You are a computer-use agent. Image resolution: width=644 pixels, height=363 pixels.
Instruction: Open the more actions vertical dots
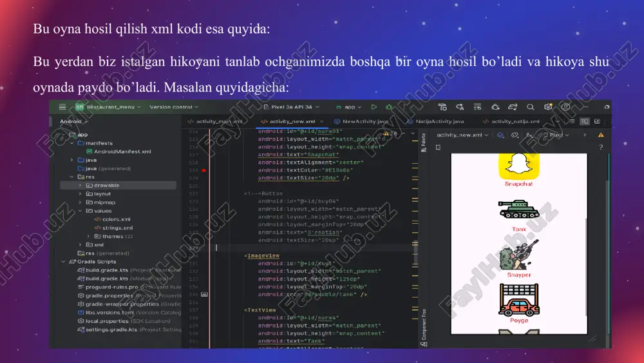tap(404, 107)
